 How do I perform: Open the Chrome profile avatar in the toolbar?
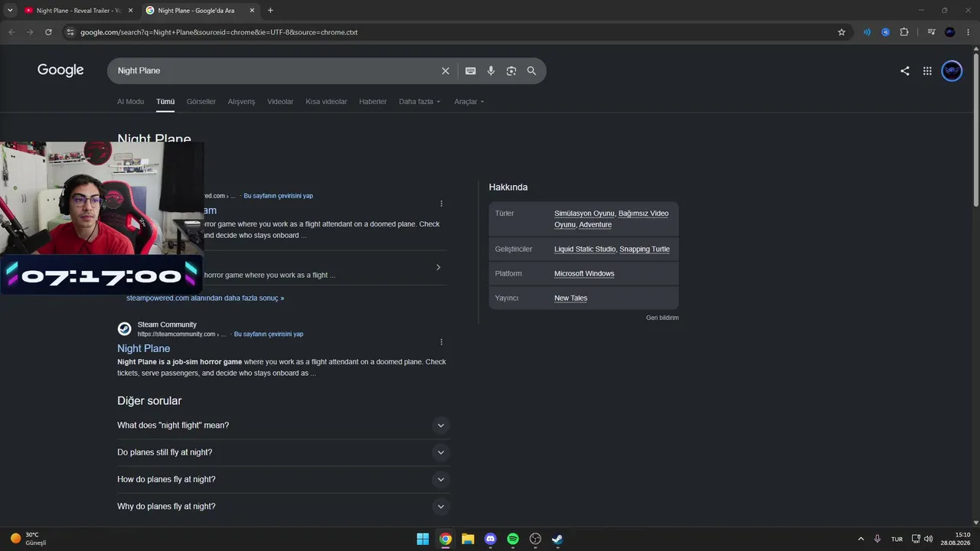949,32
